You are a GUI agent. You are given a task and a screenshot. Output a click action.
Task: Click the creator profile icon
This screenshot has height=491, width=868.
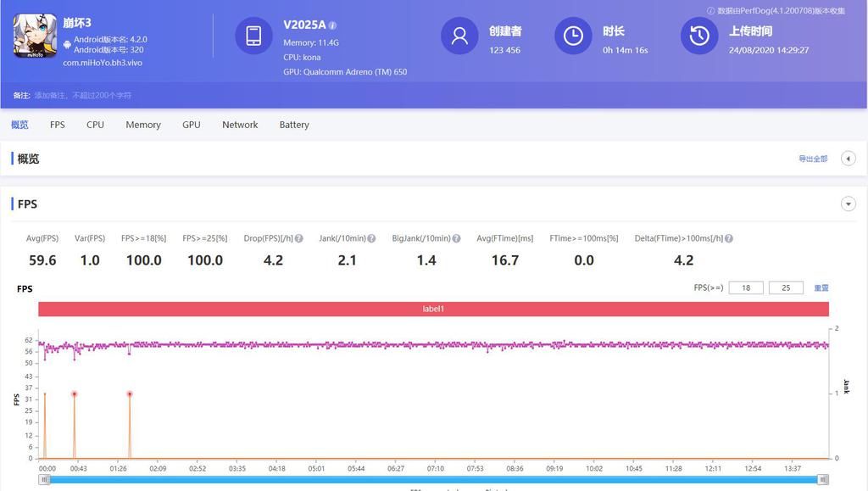(459, 36)
